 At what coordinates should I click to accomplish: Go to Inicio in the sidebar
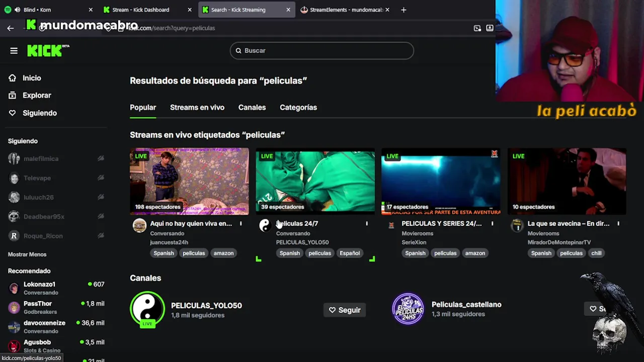point(32,78)
